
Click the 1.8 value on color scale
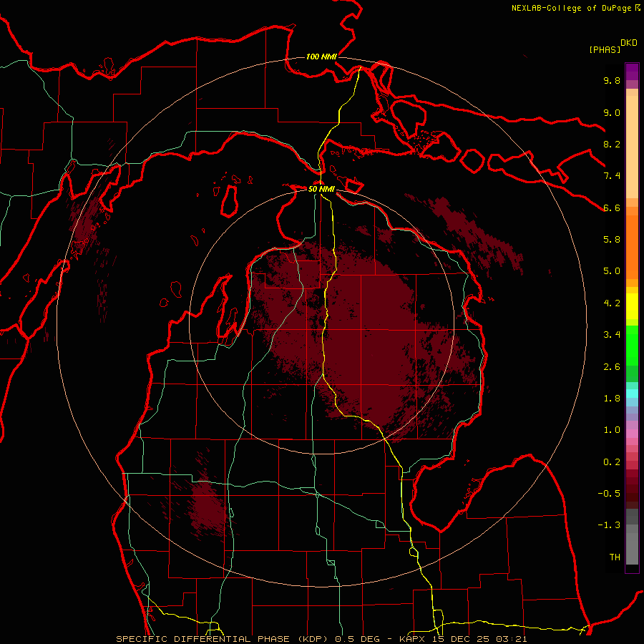[x=612, y=399]
